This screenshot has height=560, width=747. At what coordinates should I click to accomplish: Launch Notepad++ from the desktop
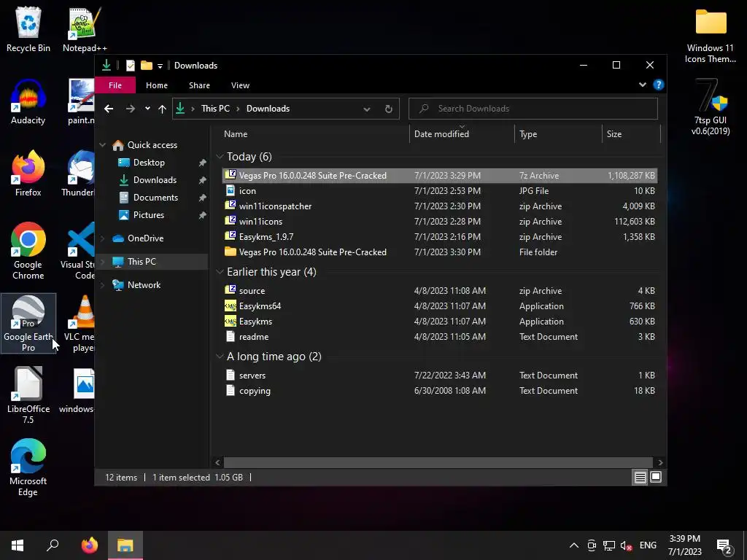point(85,29)
